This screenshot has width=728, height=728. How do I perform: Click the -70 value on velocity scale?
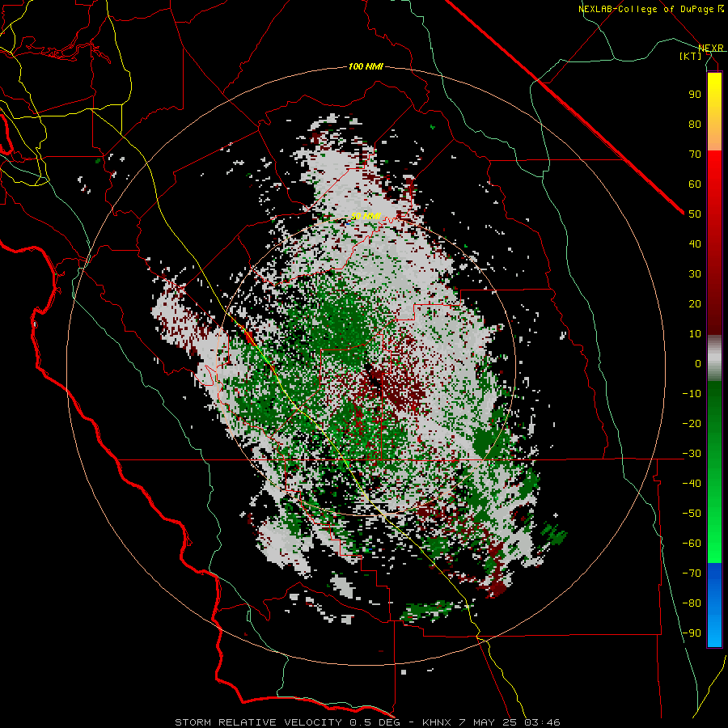pos(692,574)
